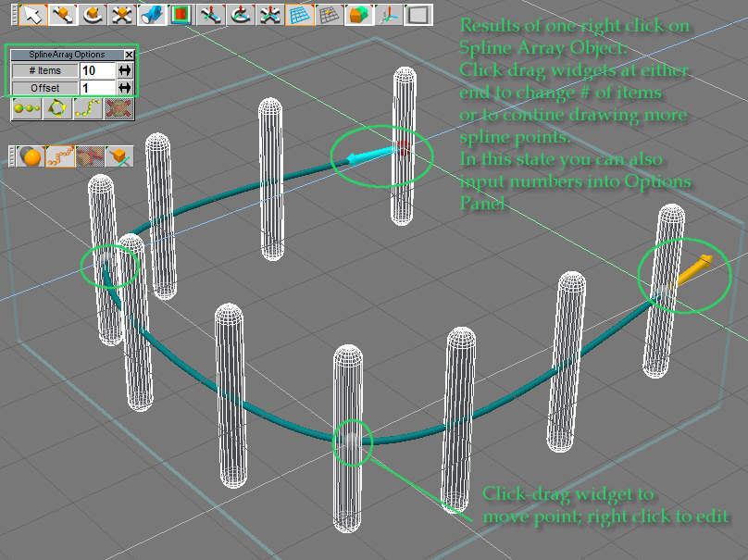Click the Offset double-arrow spinner

[x=125, y=88]
